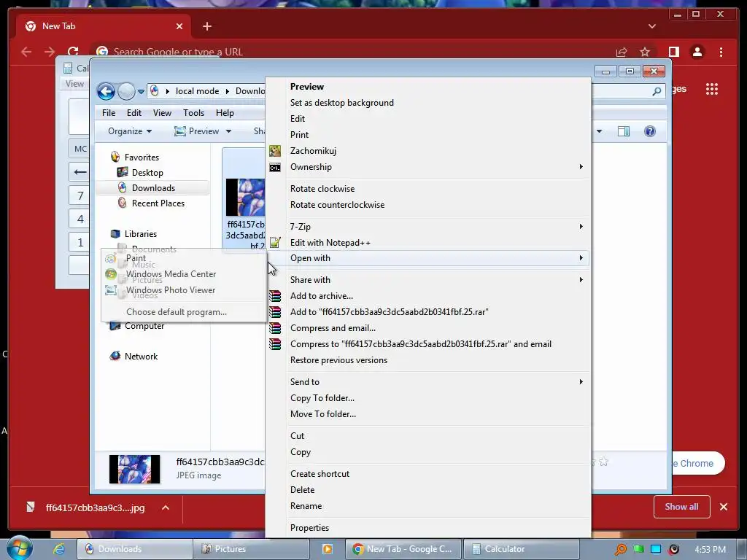Image resolution: width=747 pixels, height=560 pixels.
Task: Expand the Send to submenu arrow
Action: (x=581, y=382)
